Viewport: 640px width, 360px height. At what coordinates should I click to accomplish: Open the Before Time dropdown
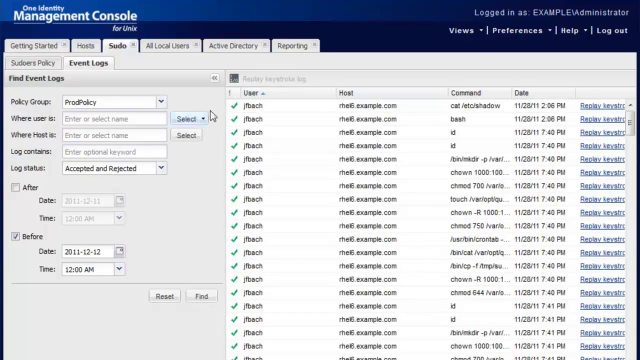119,269
